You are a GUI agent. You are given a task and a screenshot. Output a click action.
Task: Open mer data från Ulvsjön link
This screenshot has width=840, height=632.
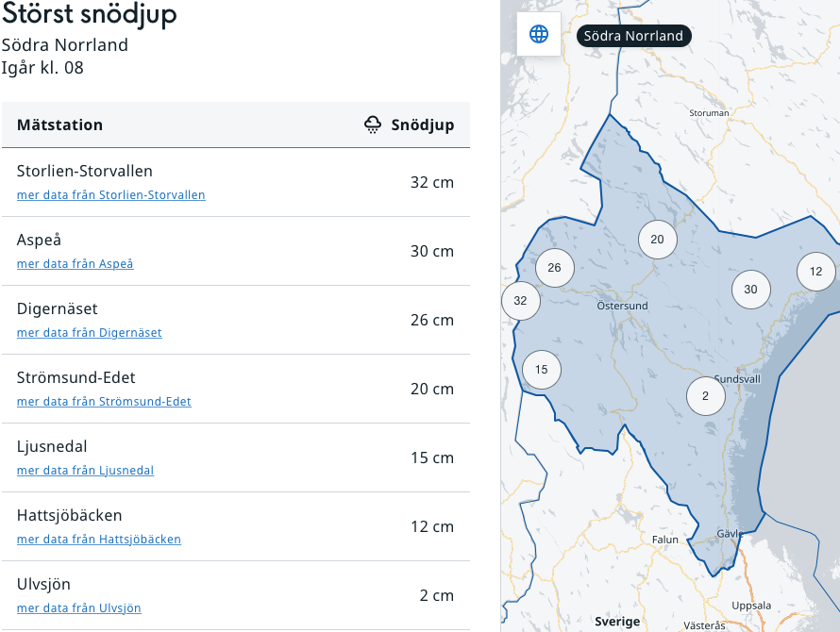79,608
